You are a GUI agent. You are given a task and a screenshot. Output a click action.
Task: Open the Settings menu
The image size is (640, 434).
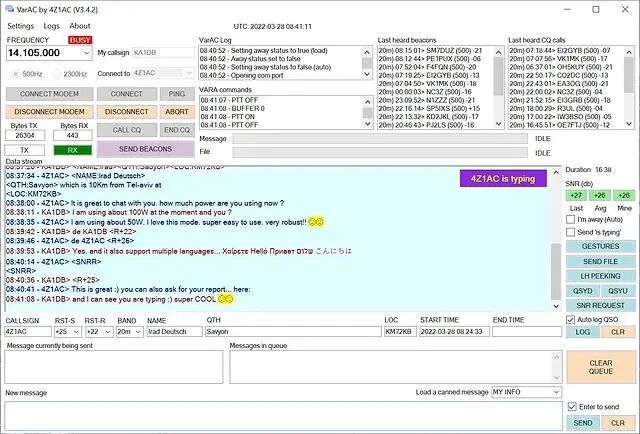tap(20, 26)
